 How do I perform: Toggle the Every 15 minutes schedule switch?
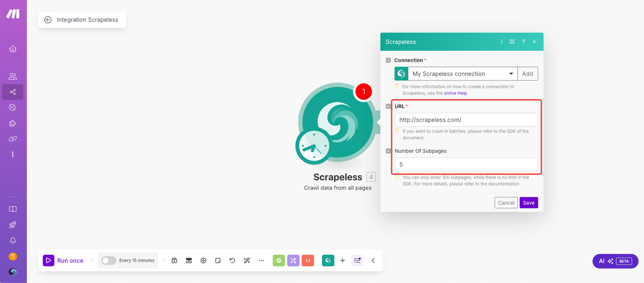tap(109, 260)
